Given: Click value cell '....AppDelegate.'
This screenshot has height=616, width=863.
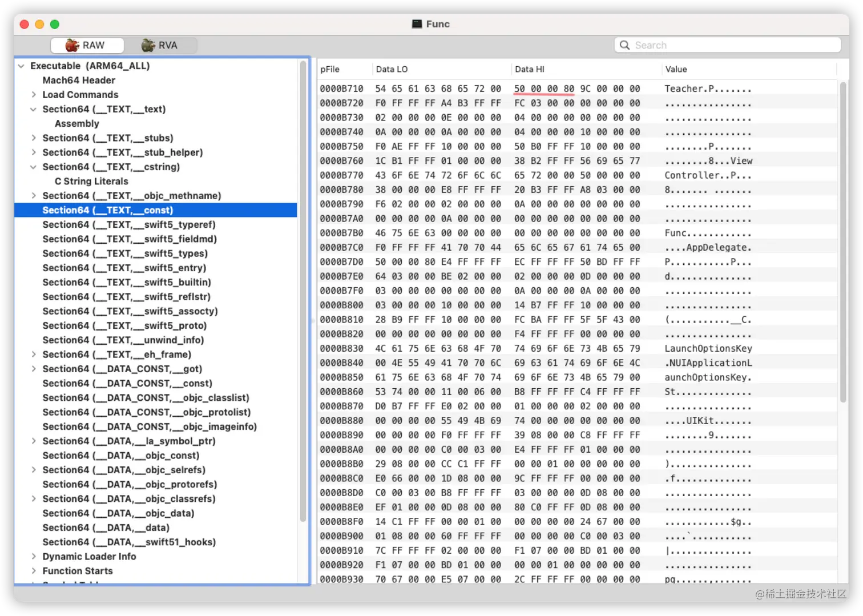Looking at the screenshot, I should (x=708, y=247).
